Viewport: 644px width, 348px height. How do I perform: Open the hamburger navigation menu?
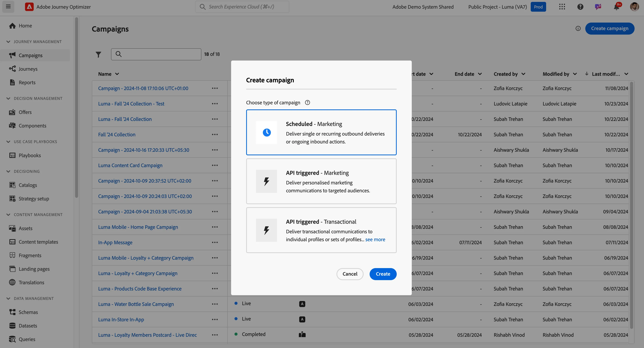pos(8,7)
